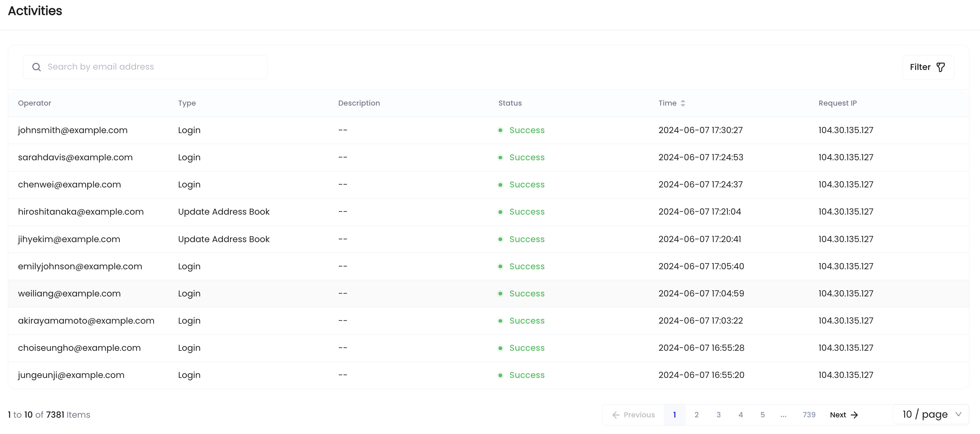Viewport: 980px width, 434px height.
Task: Select choiseungho@example.com operator
Action: pyautogui.click(x=79, y=348)
